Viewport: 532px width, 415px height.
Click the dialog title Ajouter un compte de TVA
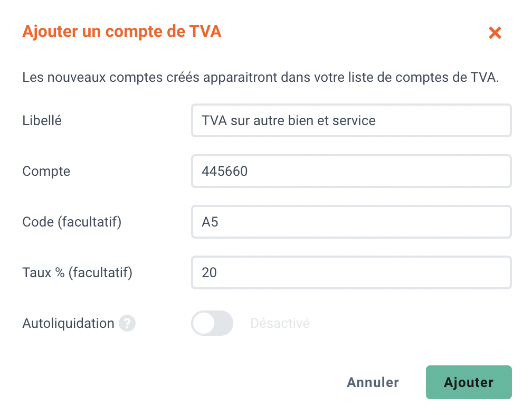122,32
